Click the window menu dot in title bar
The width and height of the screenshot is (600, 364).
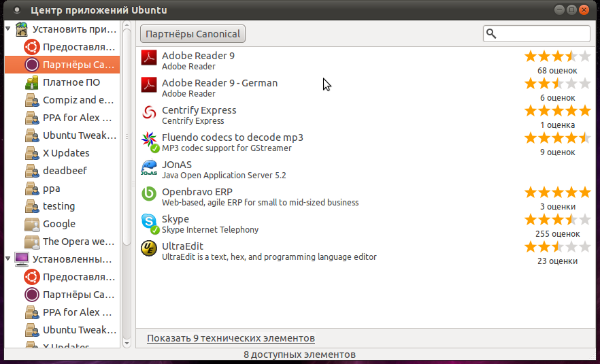pyautogui.click(x=16, y=10)
